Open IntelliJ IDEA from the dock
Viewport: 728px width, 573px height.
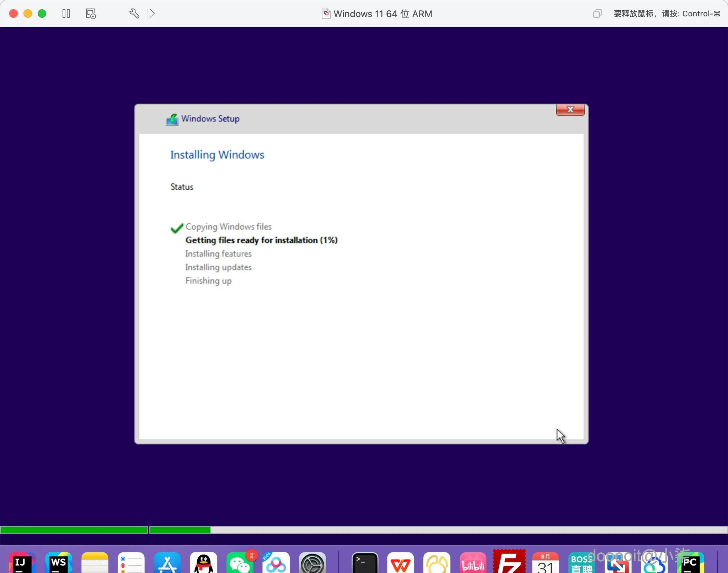[x=22, y=563]
